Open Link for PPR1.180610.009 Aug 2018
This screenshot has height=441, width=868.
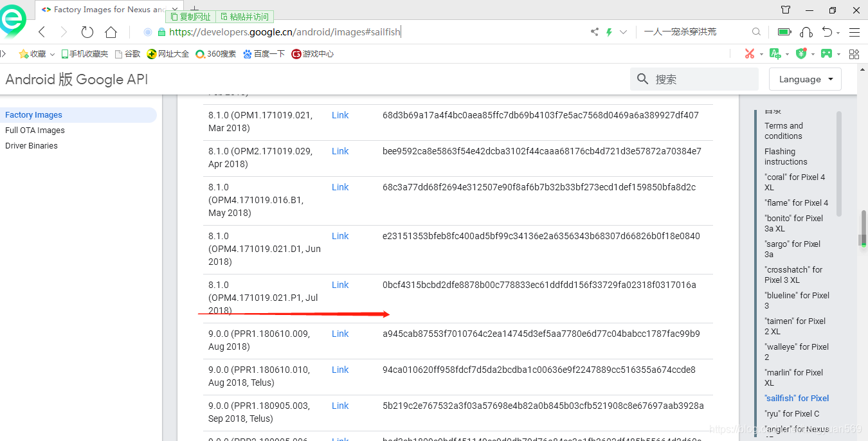tap(340, 334)
